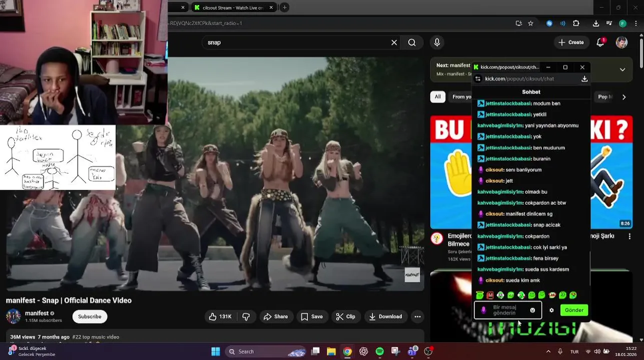
Task: Open the manifest channel avatar
Action: pos(13,316)
